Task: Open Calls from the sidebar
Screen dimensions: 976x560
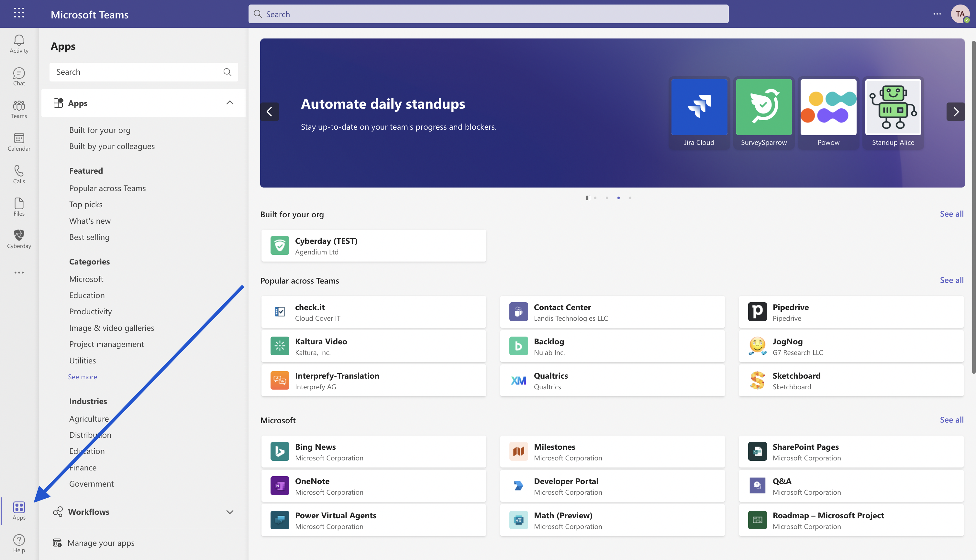Action: pos(19,175)
